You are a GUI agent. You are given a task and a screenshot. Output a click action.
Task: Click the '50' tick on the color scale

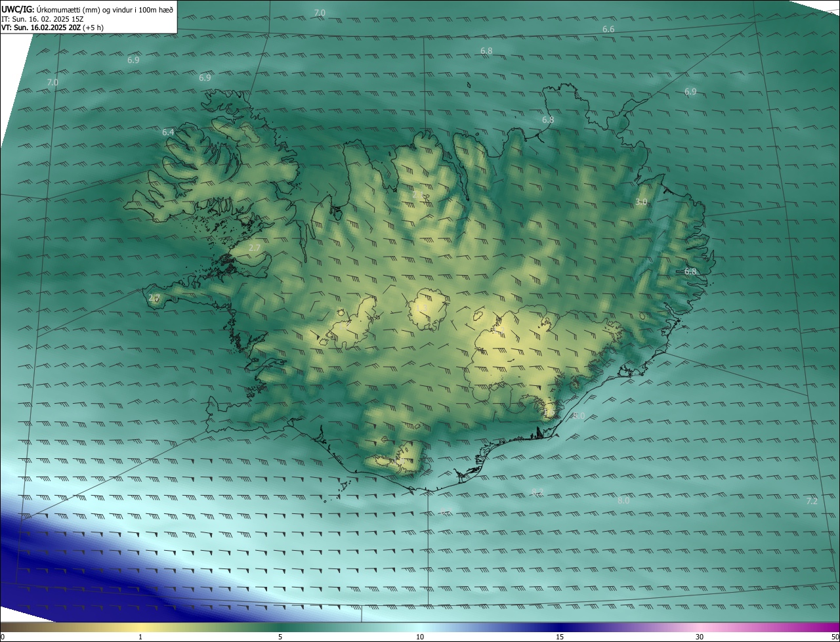[835, 637]
